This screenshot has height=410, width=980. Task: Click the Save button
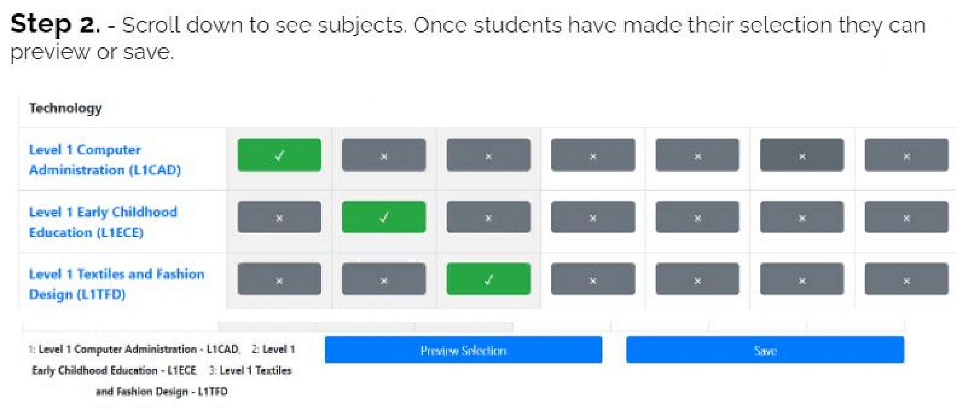[765, 350]
